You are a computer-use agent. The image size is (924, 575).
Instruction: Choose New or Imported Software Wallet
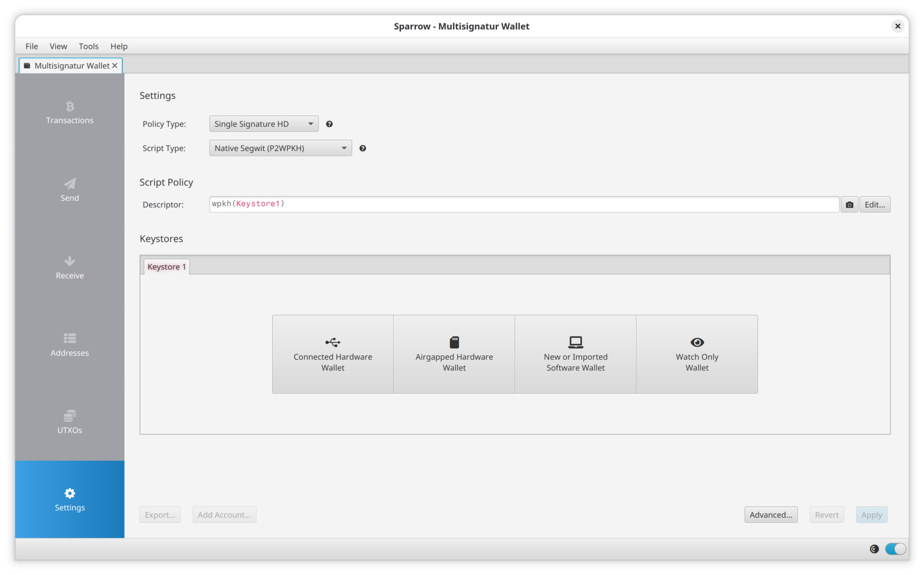pyautogui.click(x=576, y=354)
